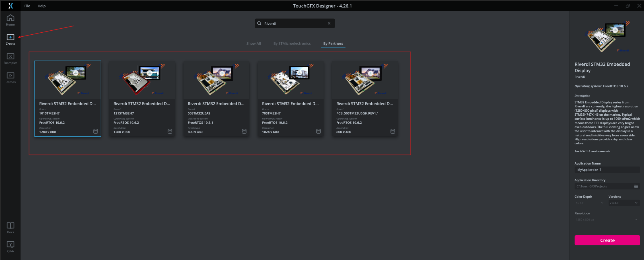Open the Q&A sidebar icon
The image size is (644, 260).
pos(10,247)
